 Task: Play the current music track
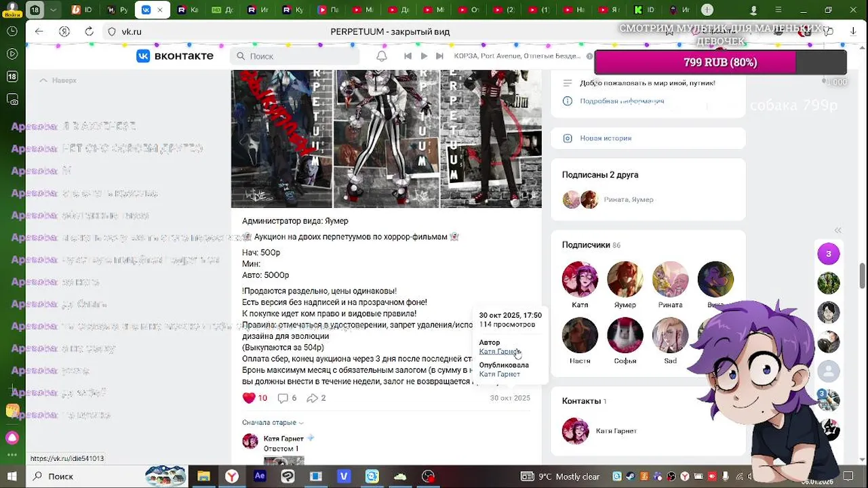click(424, 56)
